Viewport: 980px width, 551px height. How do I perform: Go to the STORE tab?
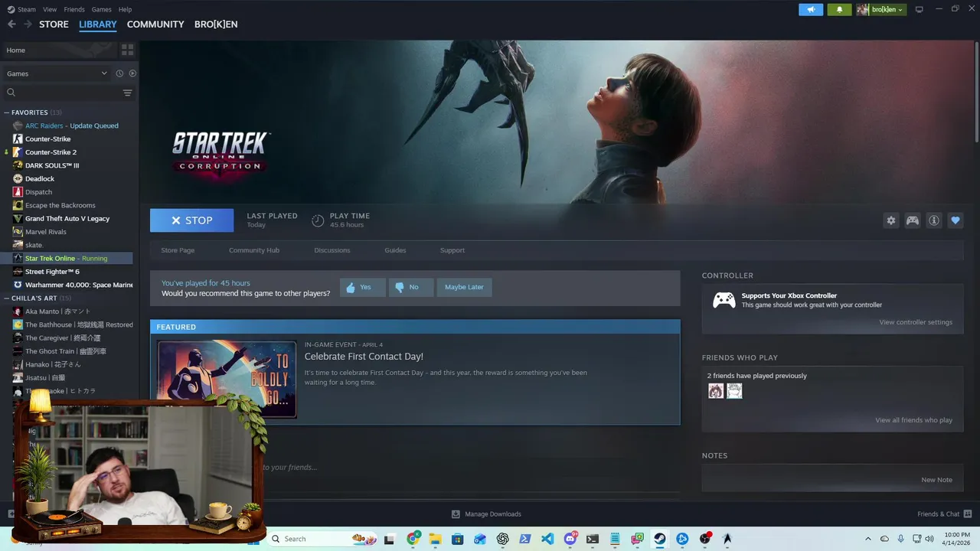(54, 24)
